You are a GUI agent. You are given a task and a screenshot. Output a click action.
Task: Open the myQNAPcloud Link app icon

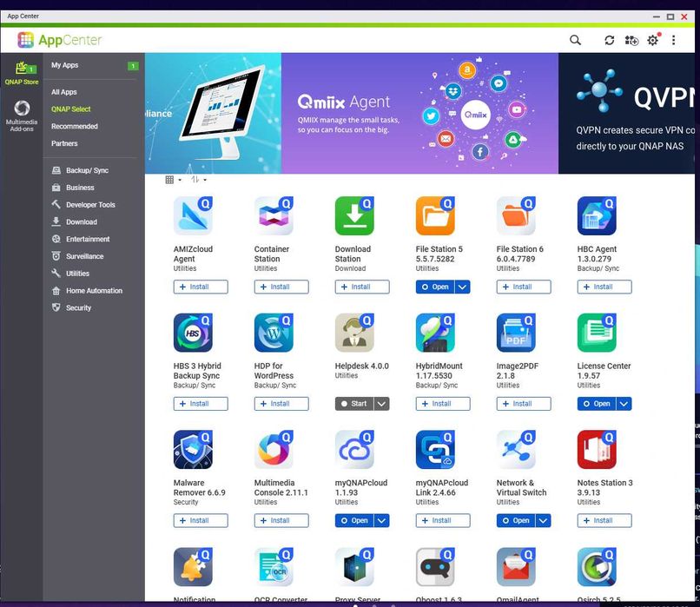tap(435, 450)
